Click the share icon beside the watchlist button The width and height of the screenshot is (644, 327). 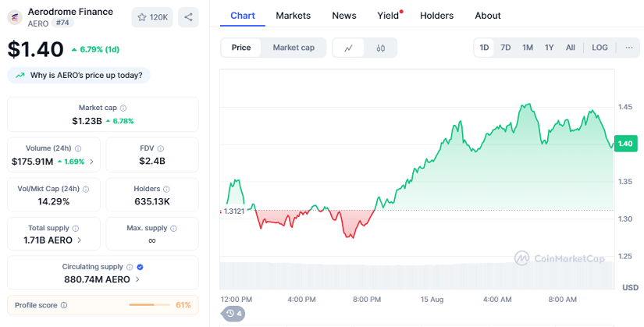tap(188, 17)
